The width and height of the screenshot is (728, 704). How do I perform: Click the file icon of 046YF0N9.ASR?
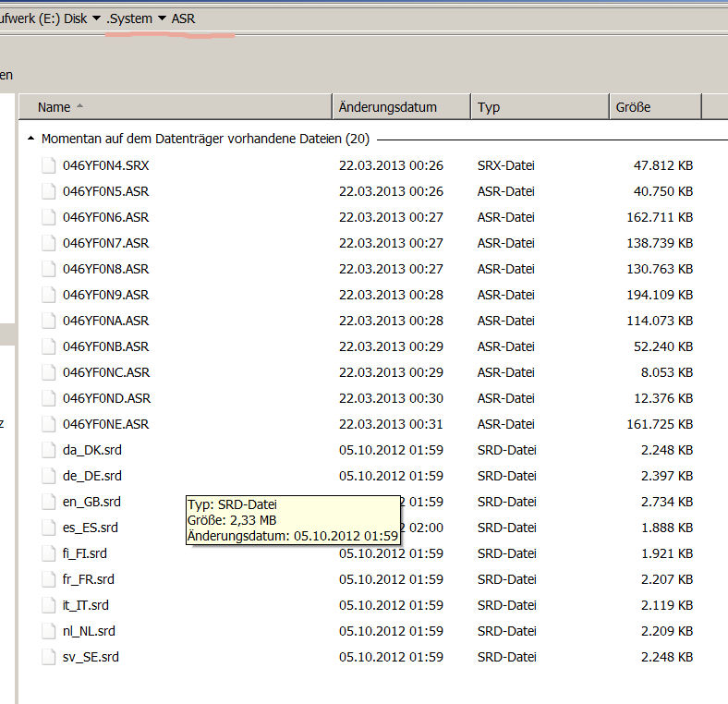48,296
